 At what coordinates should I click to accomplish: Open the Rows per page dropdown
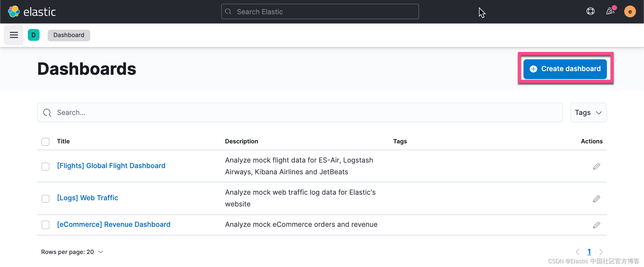click(72, 252)
